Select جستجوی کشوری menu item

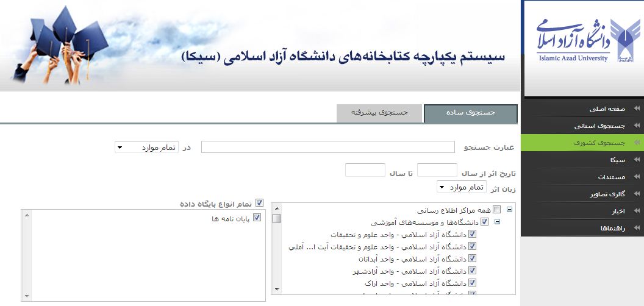(x=582, y=143)
